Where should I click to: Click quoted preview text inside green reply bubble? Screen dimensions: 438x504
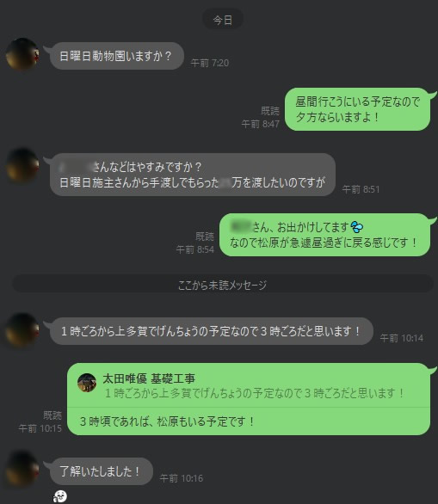tap(255, 393)
